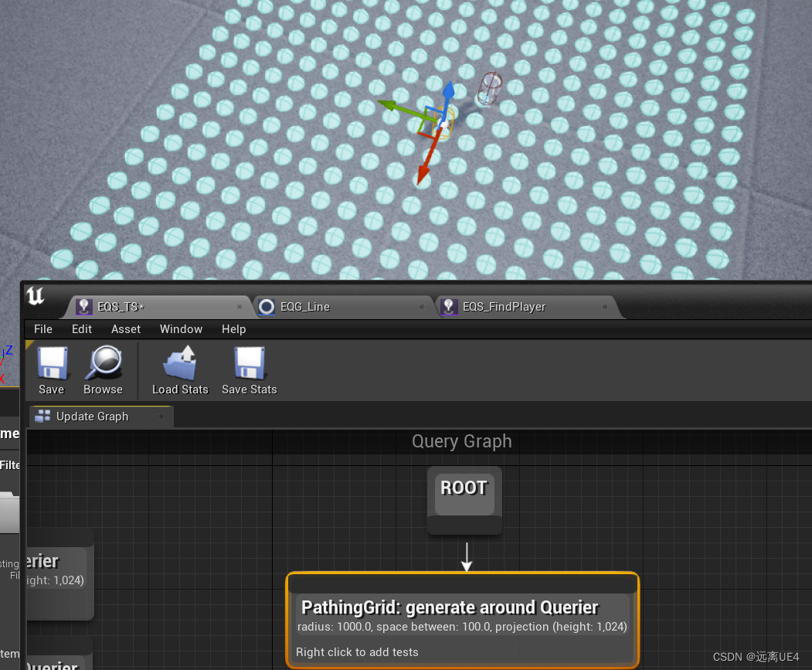812x670 pixels.
Task: Click the Save toolbar icon
Action: click(52, 363)
